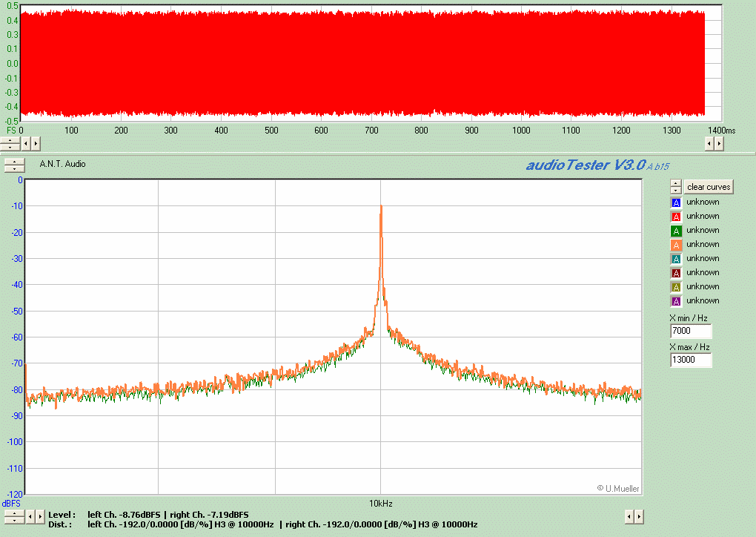
Task: Click spectrum left arrow beside Level readout
Action: tap(30, 516)
